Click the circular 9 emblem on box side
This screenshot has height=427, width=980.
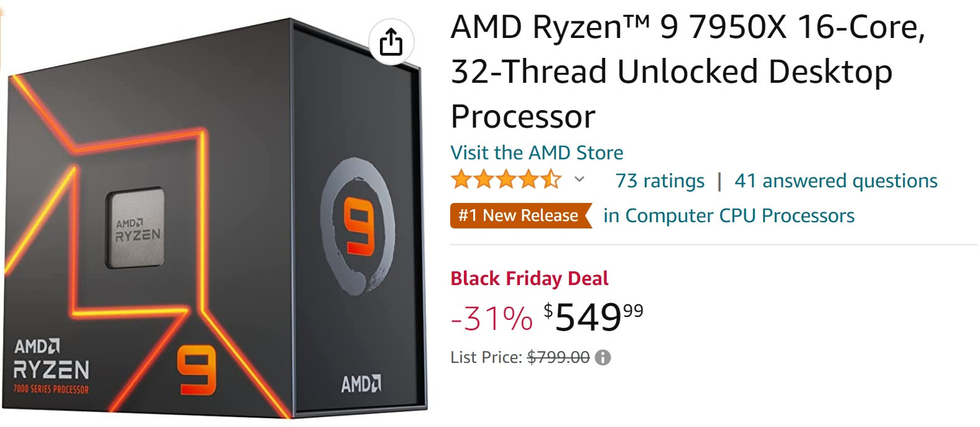point(358,225)
